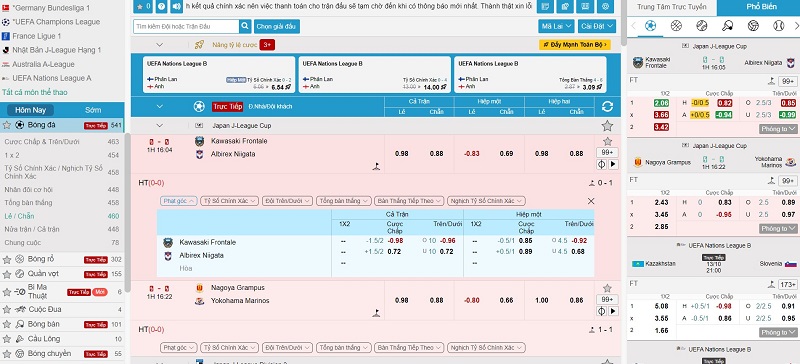
Task: Select the volleyball icon in the sport carousel
Action: click(x=753, y=26)
